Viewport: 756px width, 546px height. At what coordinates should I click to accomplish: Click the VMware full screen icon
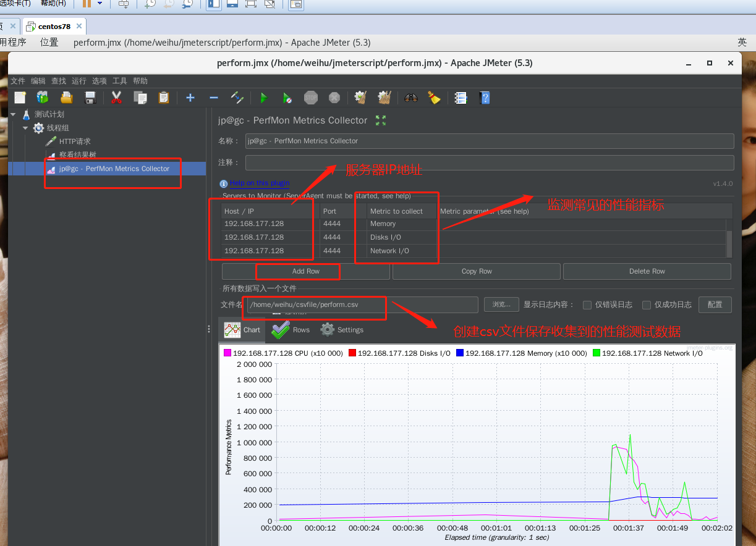(x=251, y=4)
